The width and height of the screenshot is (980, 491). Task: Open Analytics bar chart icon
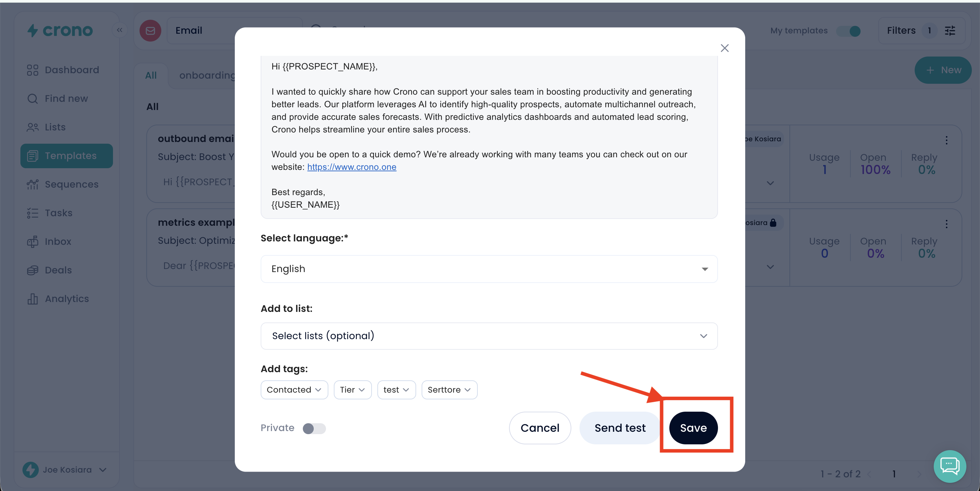point(33,299)
